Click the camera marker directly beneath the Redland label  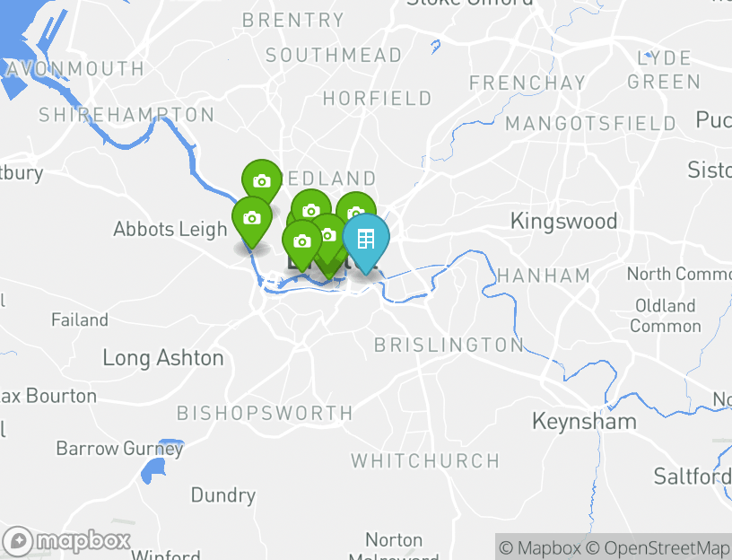311,208
